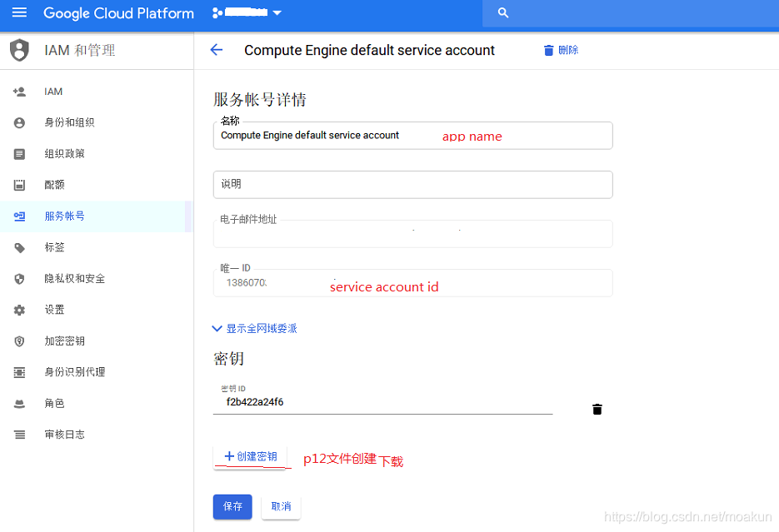Viewport: 779px width, 532px height.
Task: Click the 角色 hat icon
Action: [19, 404]
